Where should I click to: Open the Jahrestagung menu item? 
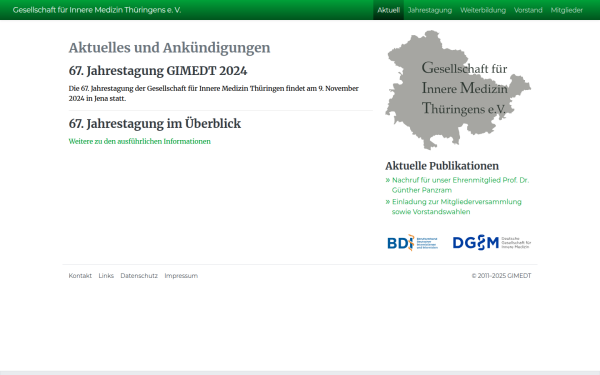430,10
